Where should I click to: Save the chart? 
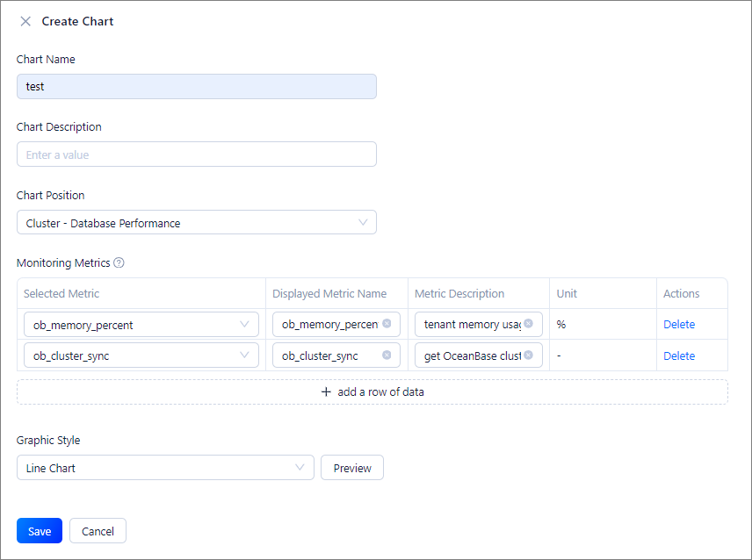pyautogui.click(x=40, y=531)
